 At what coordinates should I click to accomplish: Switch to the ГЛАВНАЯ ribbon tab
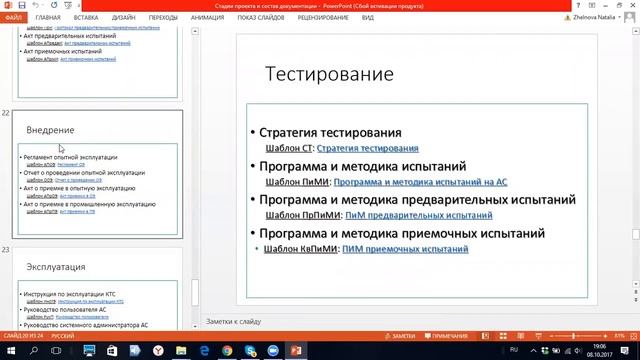tap(48, 18)
